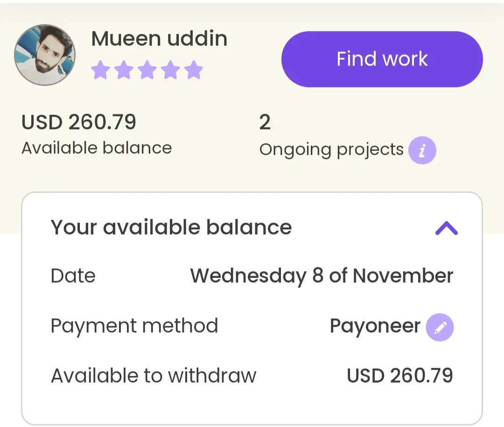Screen dimensions: 504x427
Task: Tap the ongoing projects count 2
Action: [265, 122]
